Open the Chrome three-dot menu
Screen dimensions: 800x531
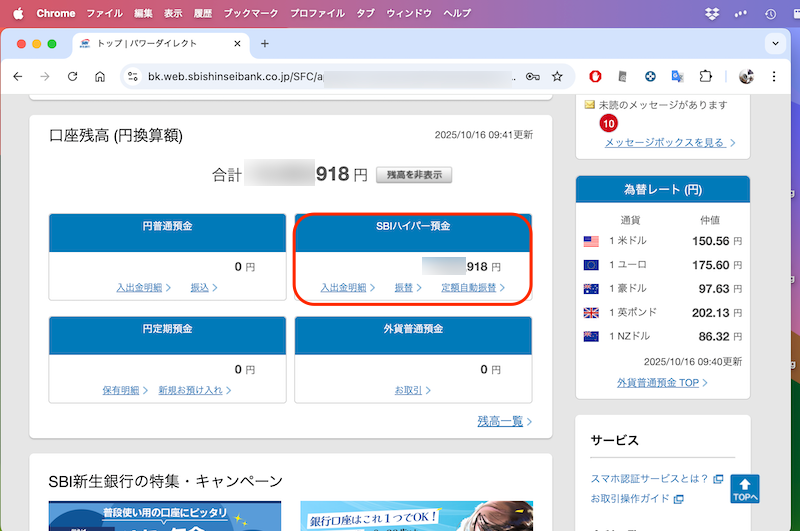pyautogui.click(x=777, y=76)
